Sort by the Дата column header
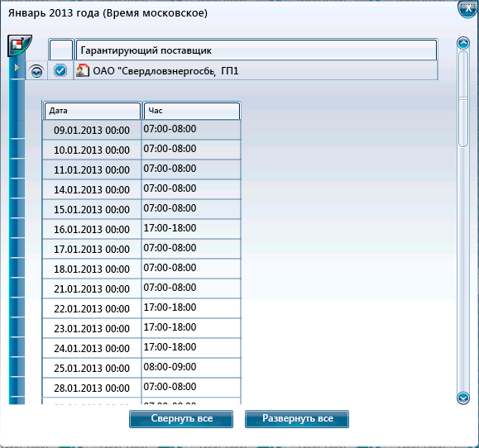Viewport: 479px width, 448px height. 93,111
